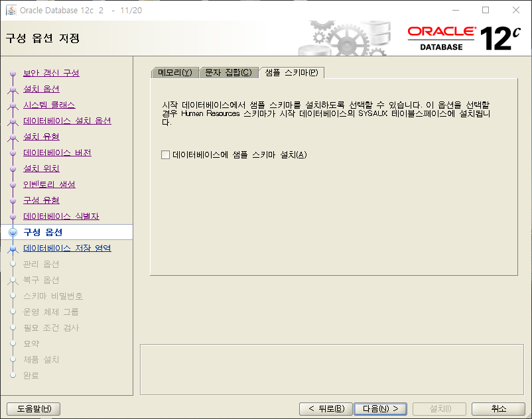Enable 데이터베이스에 샘플 스키마 설치 checkbox
The width and height of the screenshot is (532, 419).
tap(166, 155)
